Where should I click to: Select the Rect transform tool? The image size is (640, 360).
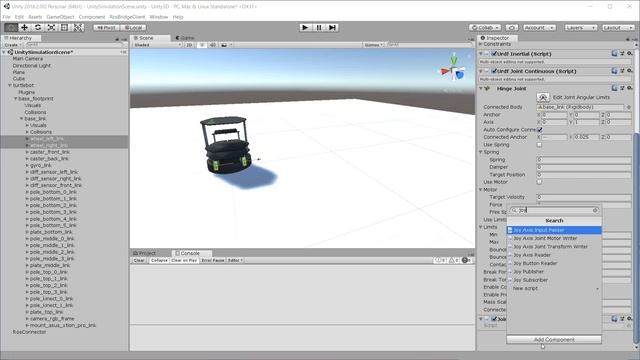pos(64,27)
